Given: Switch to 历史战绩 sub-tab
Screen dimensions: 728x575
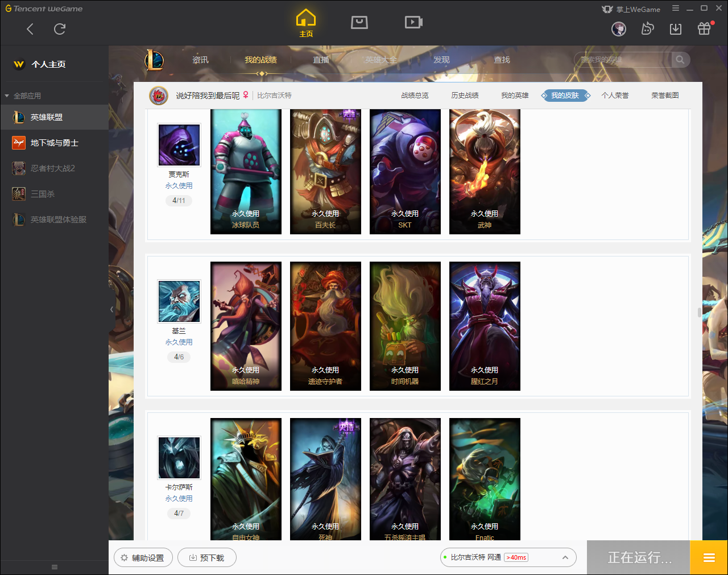Looking at the screenshot, I should coord(465,96).
